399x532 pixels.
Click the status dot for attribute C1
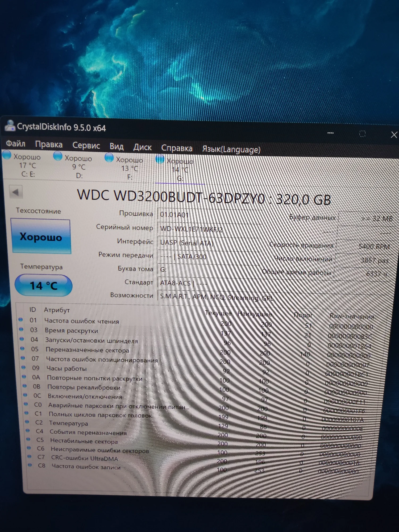(x=26, y=413)
